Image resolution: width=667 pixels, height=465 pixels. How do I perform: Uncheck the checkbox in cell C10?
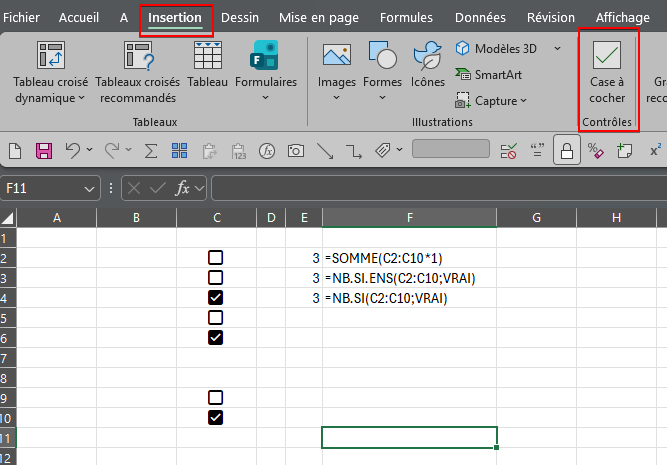tap(216, 417)
